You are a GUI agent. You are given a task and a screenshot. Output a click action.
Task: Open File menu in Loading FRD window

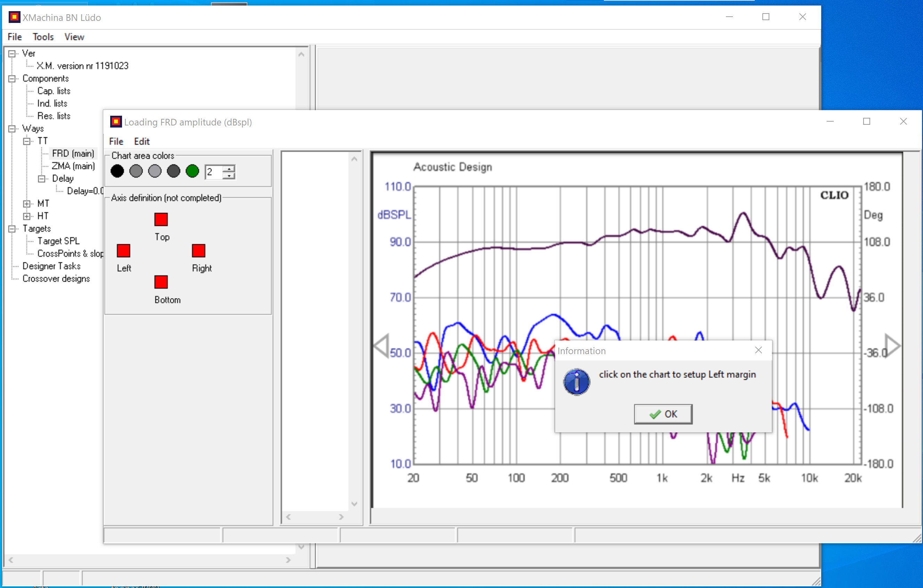point(116,141)
